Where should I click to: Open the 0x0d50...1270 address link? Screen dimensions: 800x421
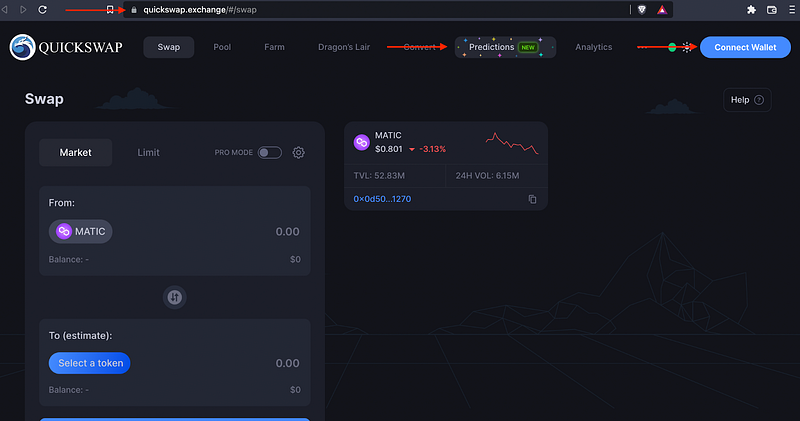click(382, 199)
